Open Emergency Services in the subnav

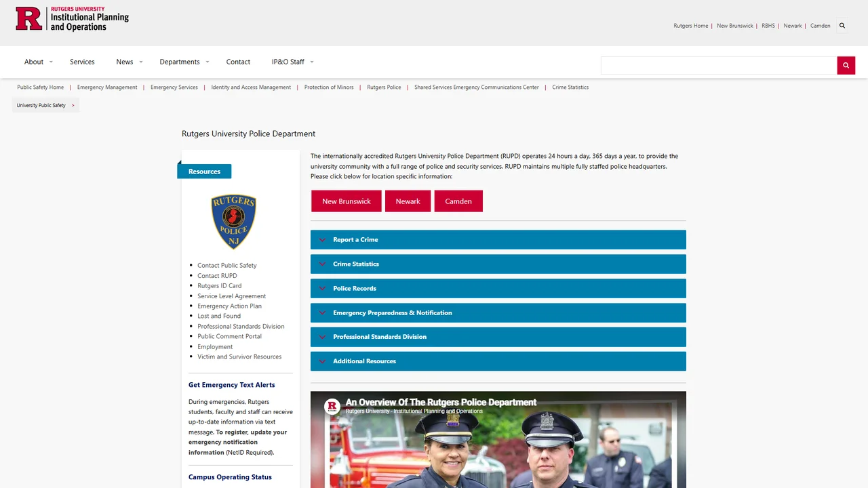(174, 87)
